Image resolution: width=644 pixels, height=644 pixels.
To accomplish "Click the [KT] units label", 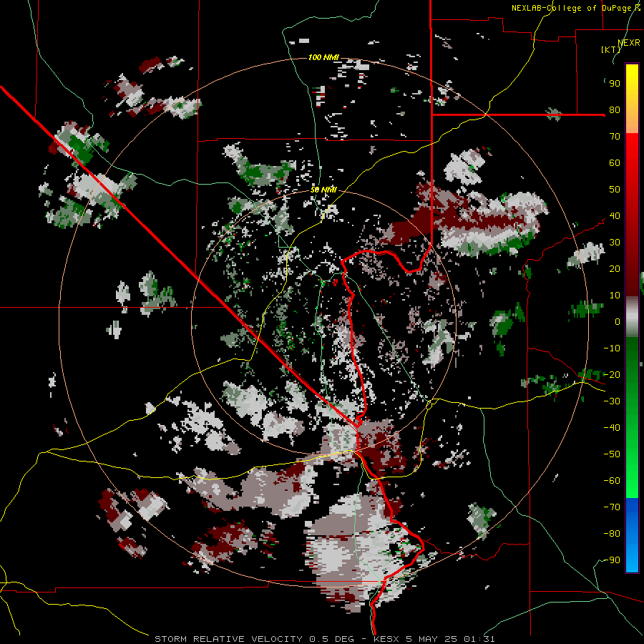I will tap(611, 49).
